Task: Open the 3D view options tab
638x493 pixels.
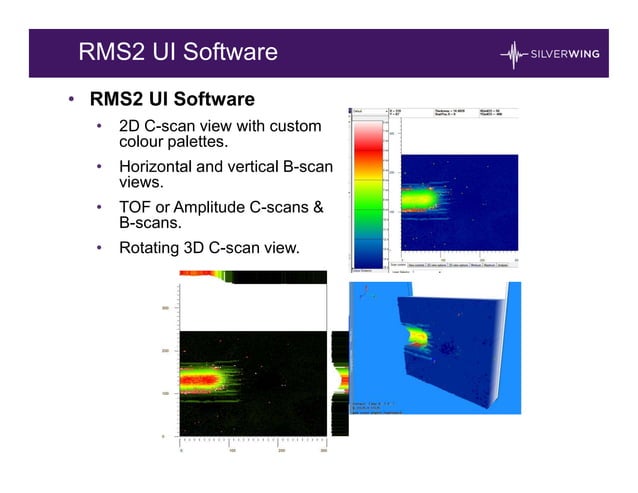Action: [459, 265]
